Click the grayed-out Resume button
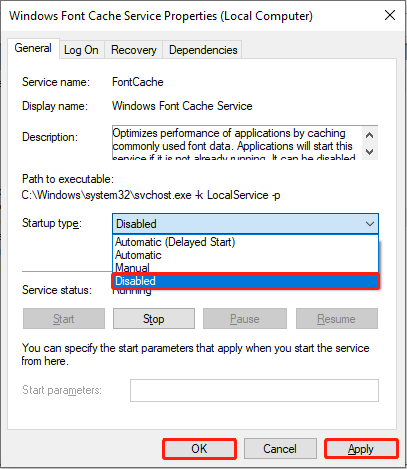407x469 pixels. 337,319
